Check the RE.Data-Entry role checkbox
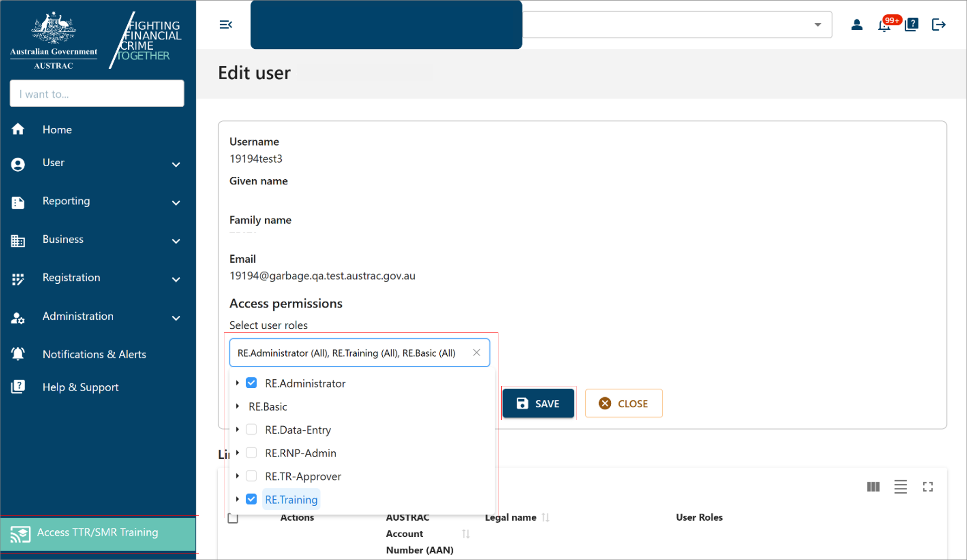This screenshot has width=967, height=560. [x=251, y=430]
